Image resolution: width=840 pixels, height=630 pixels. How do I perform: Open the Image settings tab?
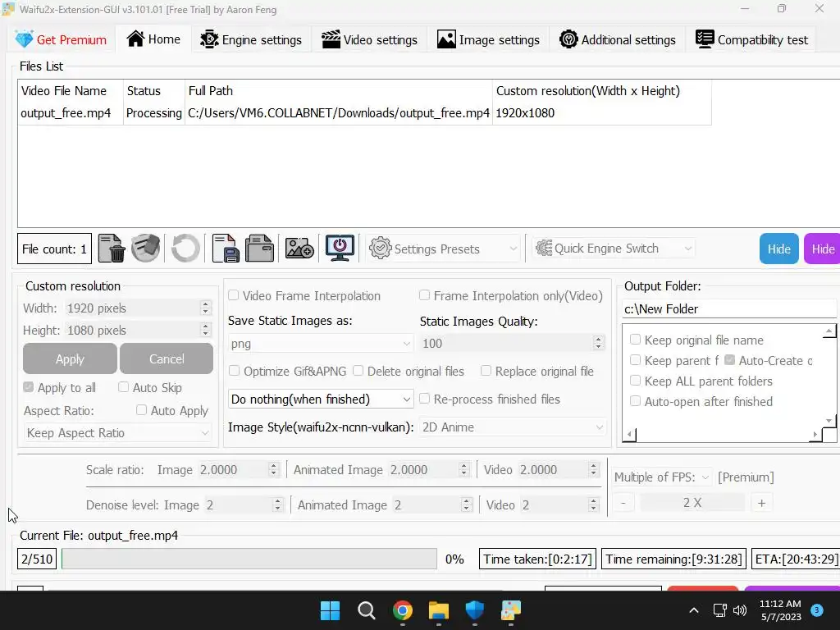[488, 39]
